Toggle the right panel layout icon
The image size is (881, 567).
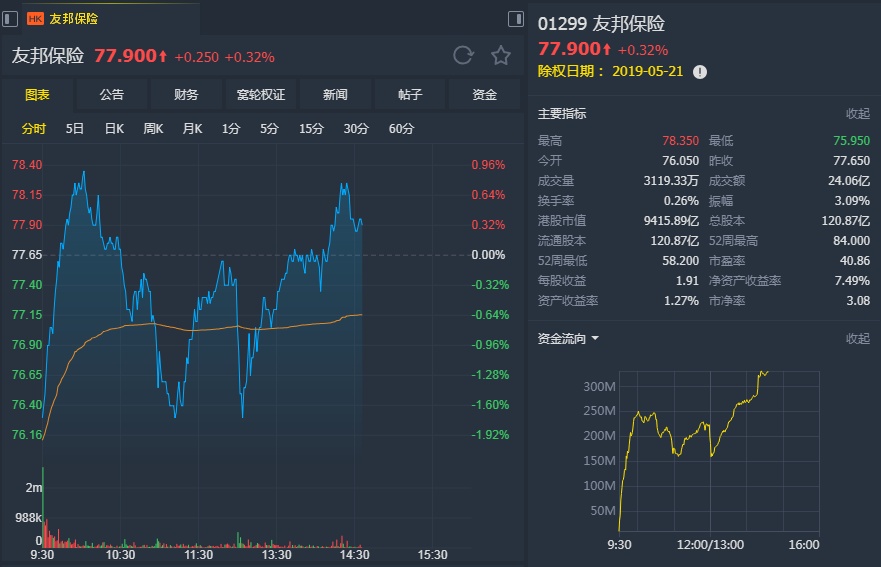coord(516,18)
